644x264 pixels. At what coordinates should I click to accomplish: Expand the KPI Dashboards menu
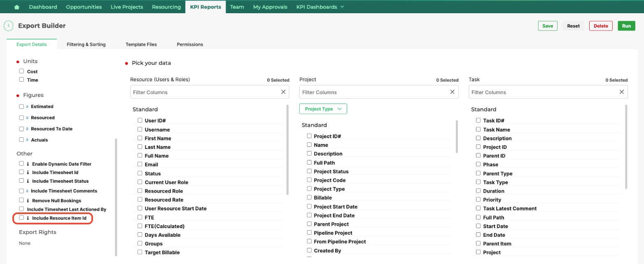pyautogui.click(x=320, y=7)
